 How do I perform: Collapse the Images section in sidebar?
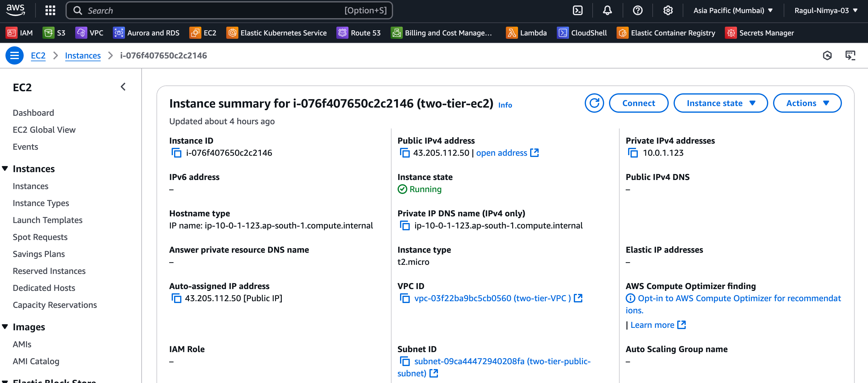pyautogui.click(x=5, y=326)
